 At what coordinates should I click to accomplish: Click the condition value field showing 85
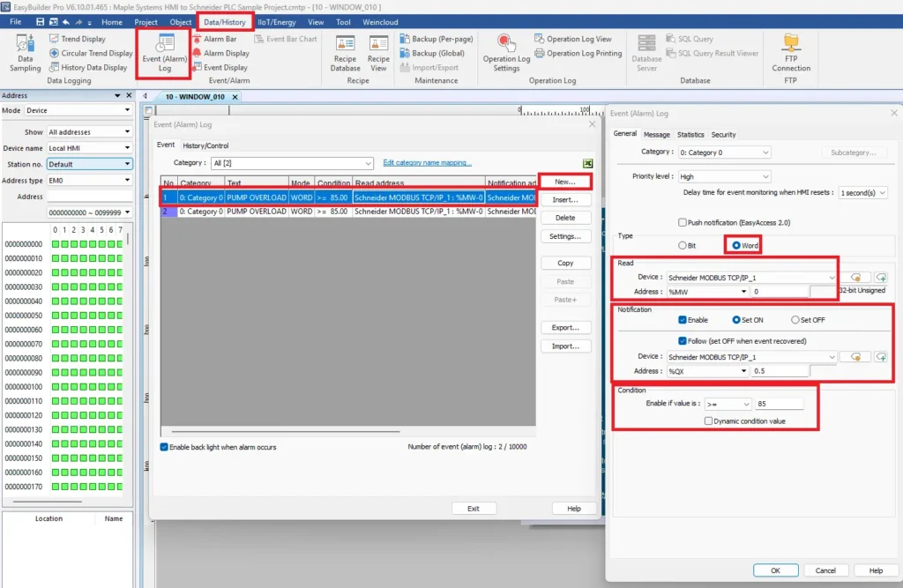[780, 405]
